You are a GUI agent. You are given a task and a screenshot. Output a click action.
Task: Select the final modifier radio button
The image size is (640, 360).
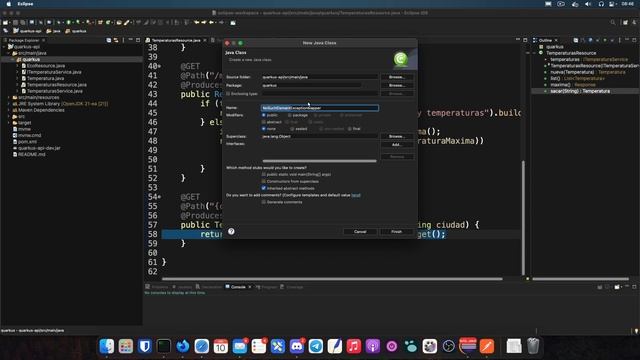[350, 129]
